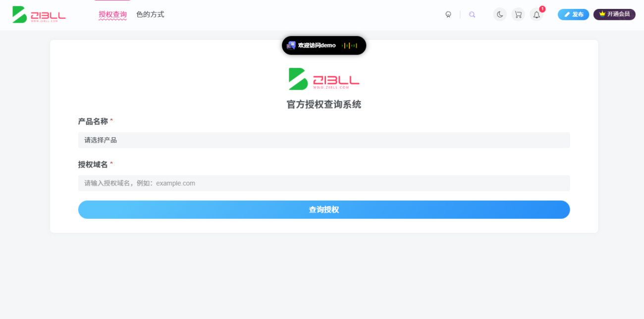Screen dimensions: 644x319
Task: Click the 欢迎访问demo announcement notice
Action: pos(316,45)
